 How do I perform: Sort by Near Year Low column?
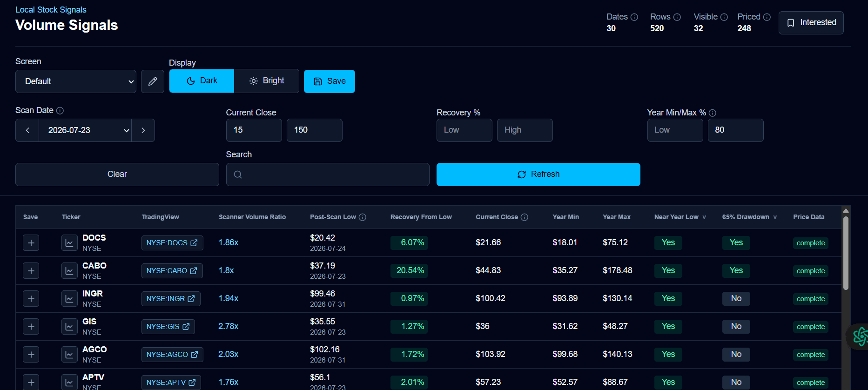tap(680, 217)
